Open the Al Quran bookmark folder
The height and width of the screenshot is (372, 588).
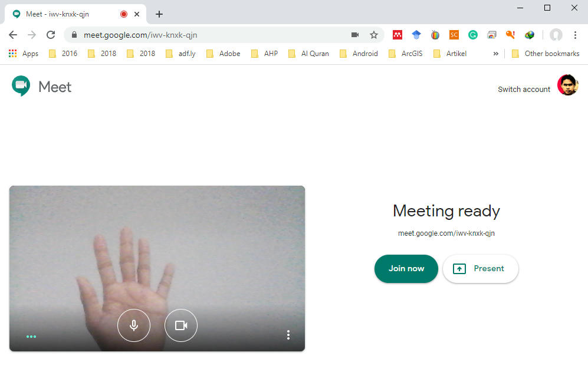tap(308, 54)
